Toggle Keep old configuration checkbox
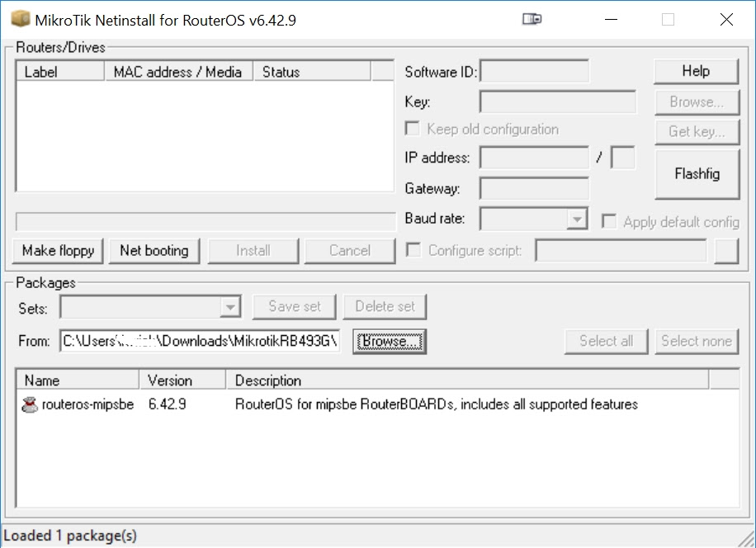The height and width of the screenshot is (548, 756). 412,129
